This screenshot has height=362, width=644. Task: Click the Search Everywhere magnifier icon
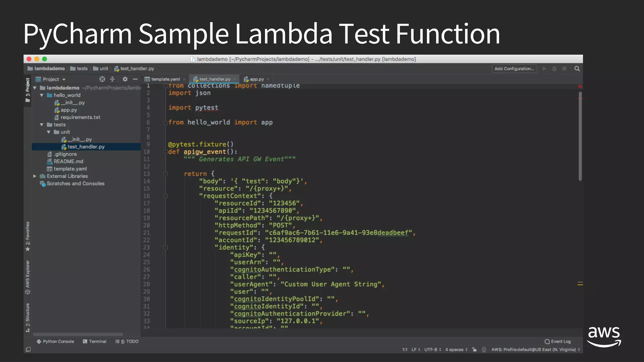(x=577, y=69)
